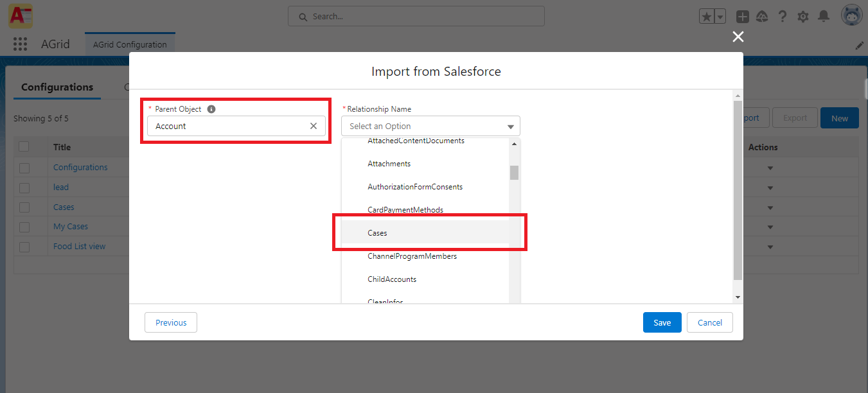
Task: Expand actions menu for Cases row
Action: point(770,208)
